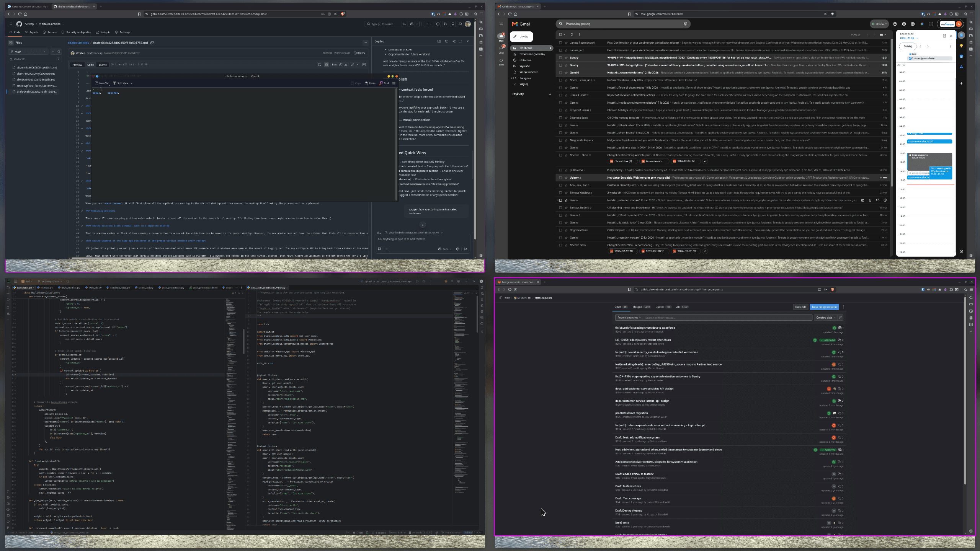Click Paste in the Konsole toolbar

[x=370, y=83]
